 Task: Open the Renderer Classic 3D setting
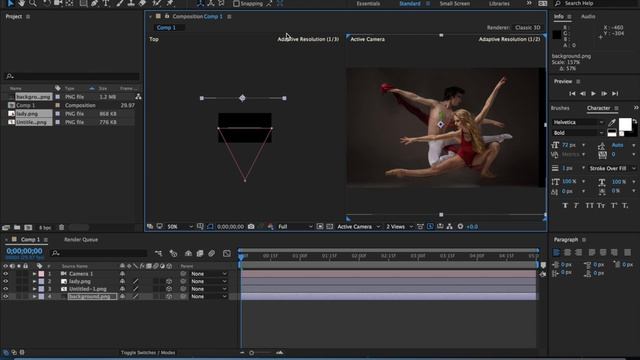tap(528, 27)
